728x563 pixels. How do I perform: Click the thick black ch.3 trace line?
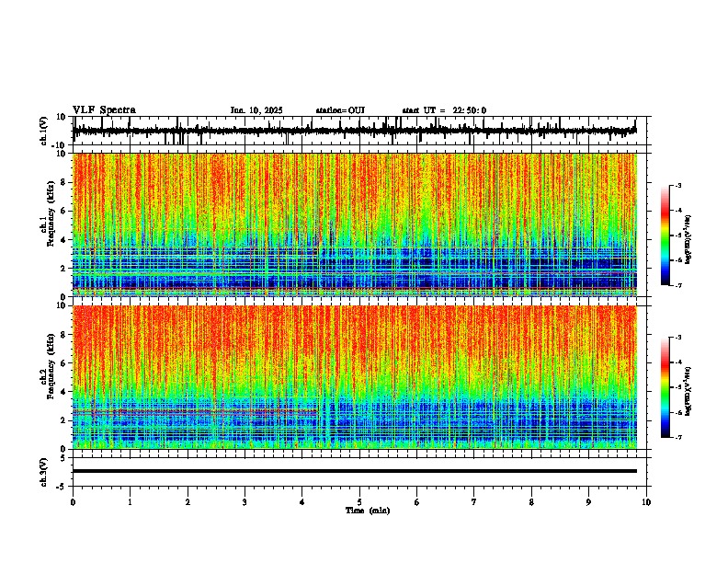pos(355,471)
